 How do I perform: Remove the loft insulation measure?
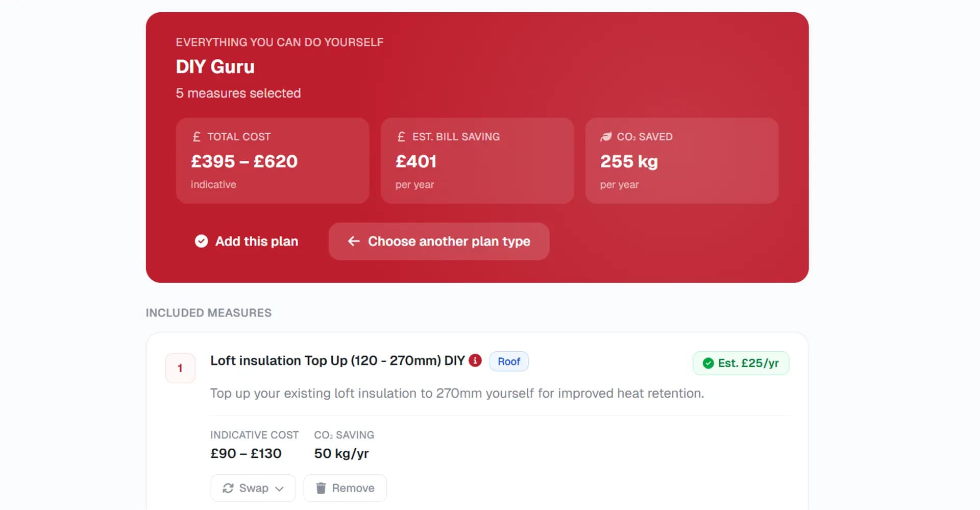tap(345, 488)
